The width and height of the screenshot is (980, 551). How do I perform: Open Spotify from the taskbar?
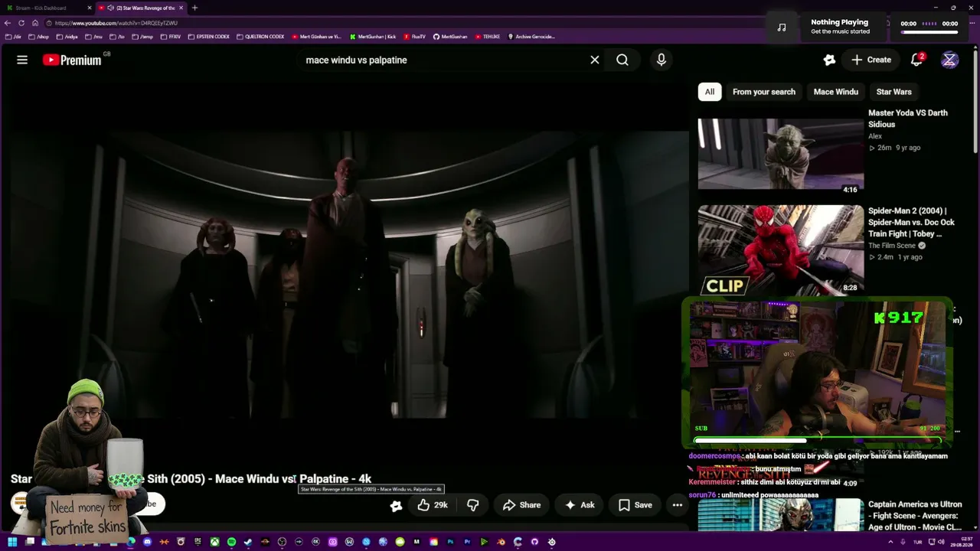[231, 542]
